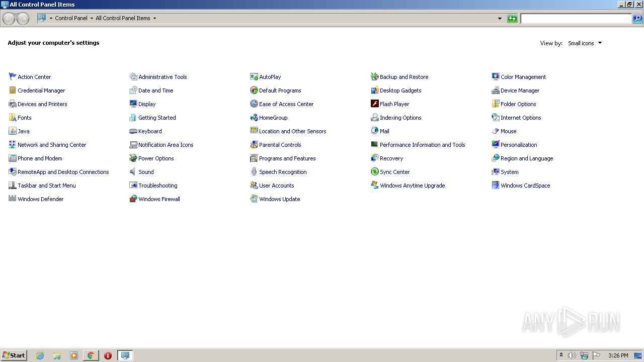Open the Devices and Printers icon

(x=13, y=104)
